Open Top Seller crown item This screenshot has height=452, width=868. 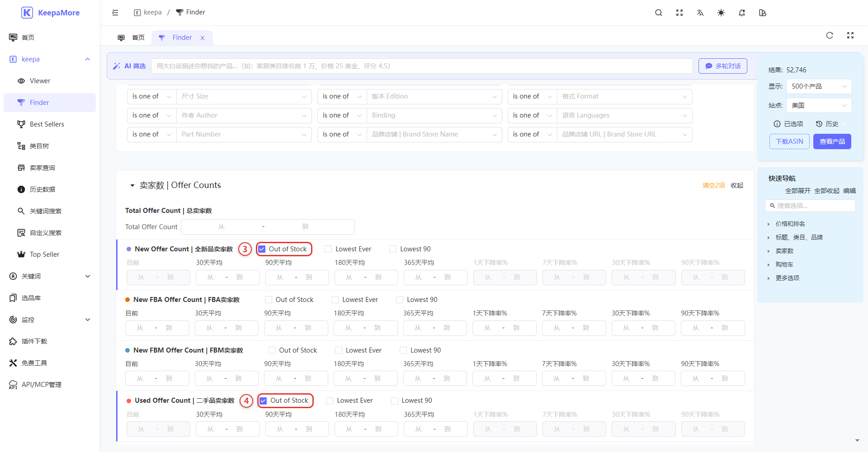click(x=50, y=254)
